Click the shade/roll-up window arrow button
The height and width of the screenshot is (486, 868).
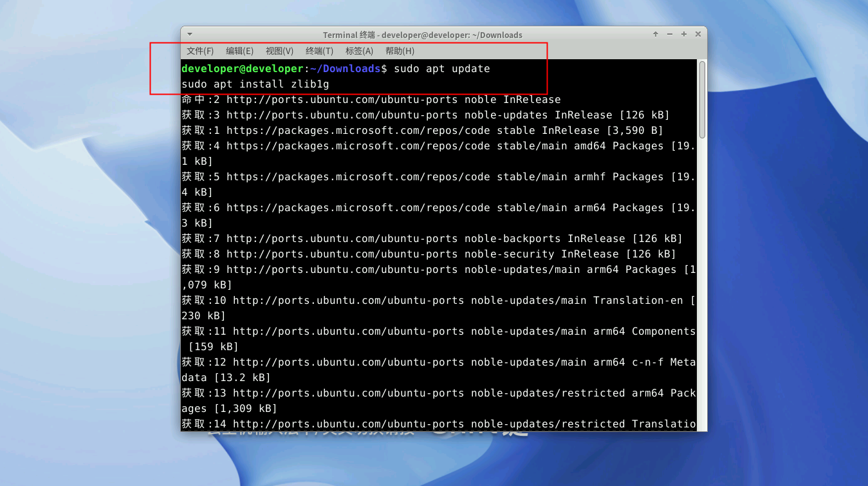click(x=656, y=34)
